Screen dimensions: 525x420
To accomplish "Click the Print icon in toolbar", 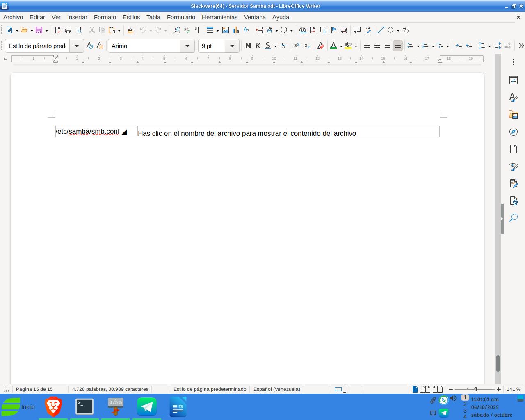I will [x=68, y=30].
